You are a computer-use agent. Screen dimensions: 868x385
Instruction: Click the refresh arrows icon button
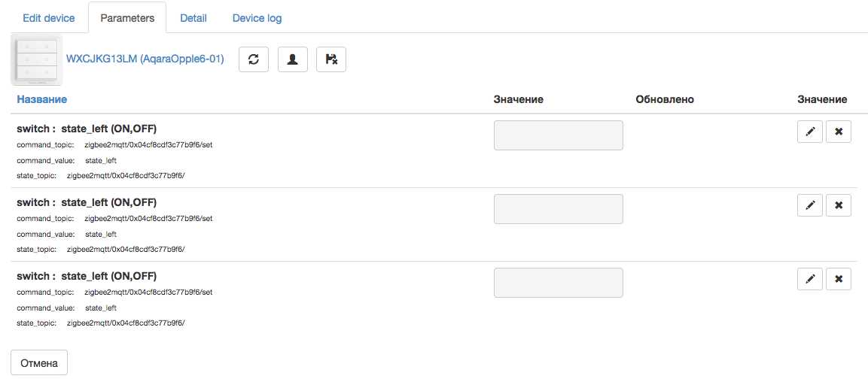(x=254, y=59)
